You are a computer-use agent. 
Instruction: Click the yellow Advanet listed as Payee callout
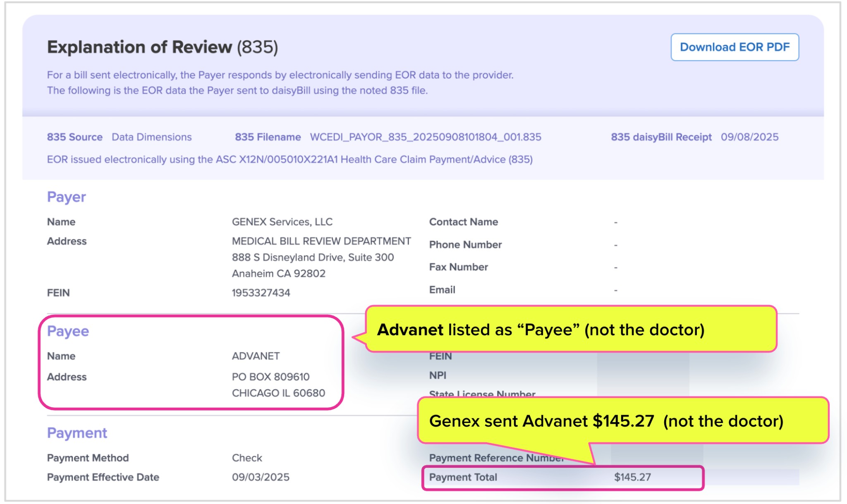(571, 330)
